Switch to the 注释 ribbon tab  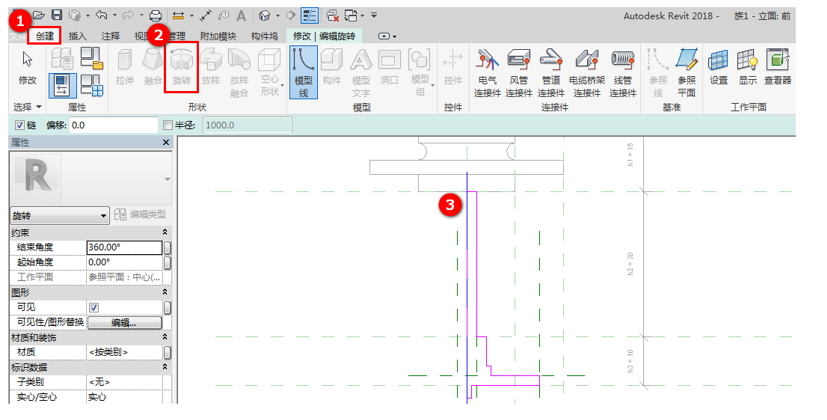pos(110,36)
